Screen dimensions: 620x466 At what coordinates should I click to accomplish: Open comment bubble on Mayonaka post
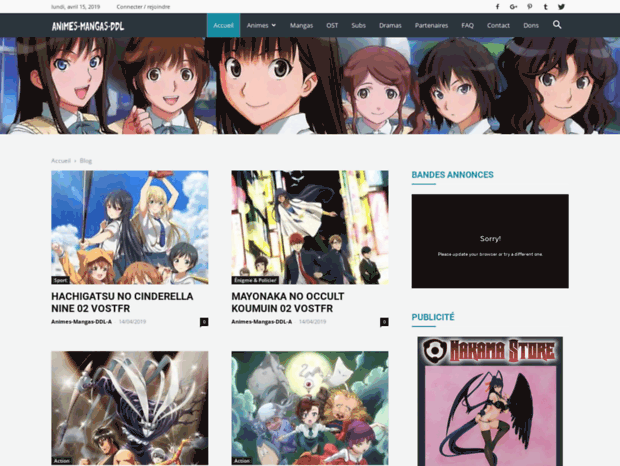(384, 322)
